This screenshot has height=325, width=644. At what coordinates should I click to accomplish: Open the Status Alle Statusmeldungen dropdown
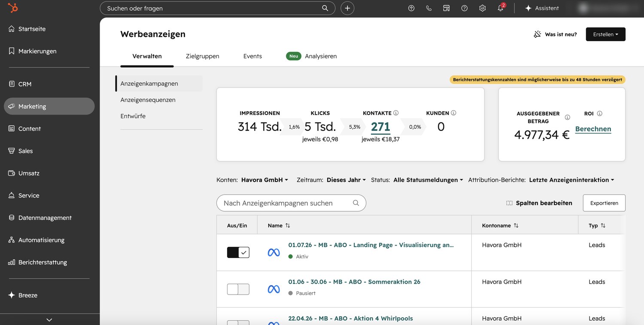428,180
